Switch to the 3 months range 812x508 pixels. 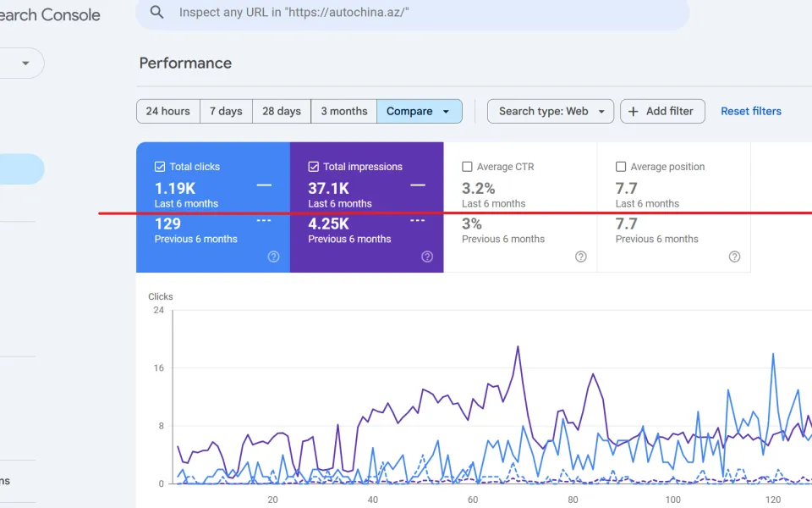[x=344, y=112]
